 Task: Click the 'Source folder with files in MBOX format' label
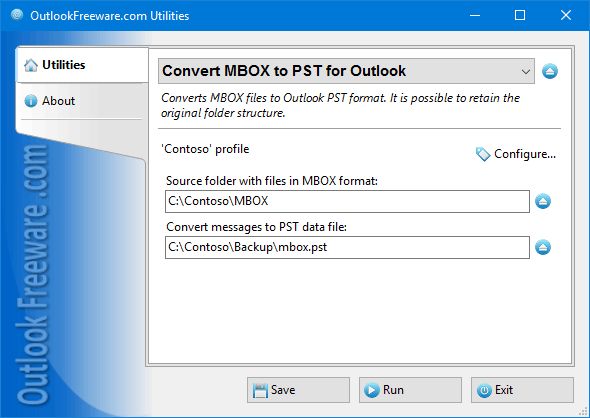point(272,181)
